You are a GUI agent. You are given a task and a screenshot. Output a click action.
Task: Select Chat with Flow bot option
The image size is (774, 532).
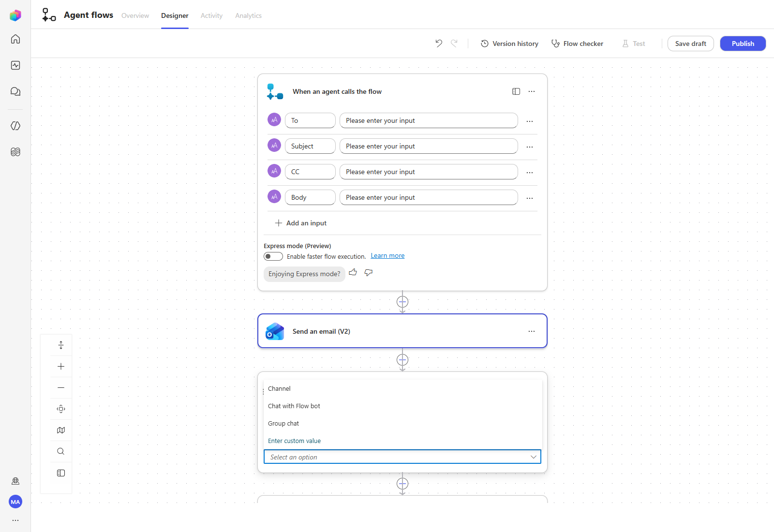403,406
